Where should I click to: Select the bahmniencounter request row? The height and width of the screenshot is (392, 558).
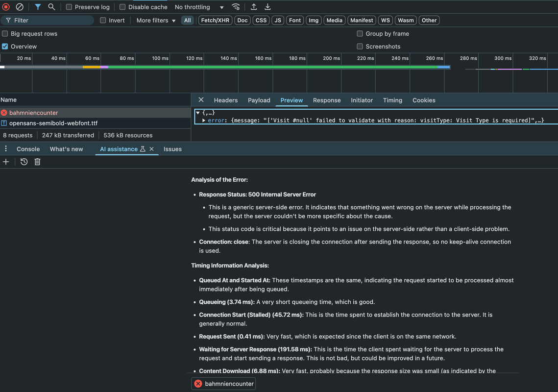[96, 113]
